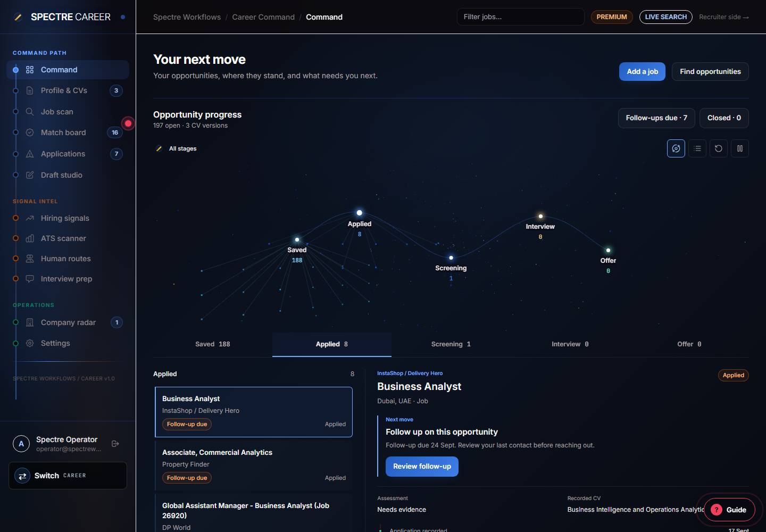Screen dimensions: 766x532
Task: Click the sign-out icon beside Spectre Operator
Action: coord(115,444)
